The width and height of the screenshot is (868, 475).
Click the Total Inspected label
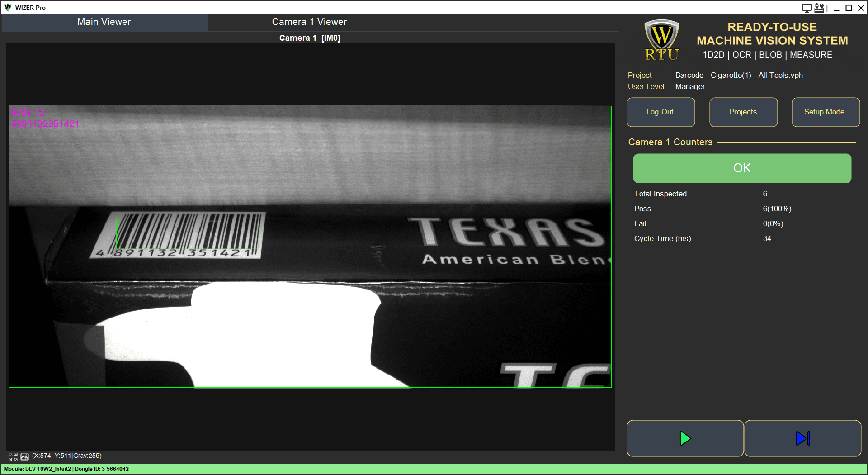tap(660, 194)
